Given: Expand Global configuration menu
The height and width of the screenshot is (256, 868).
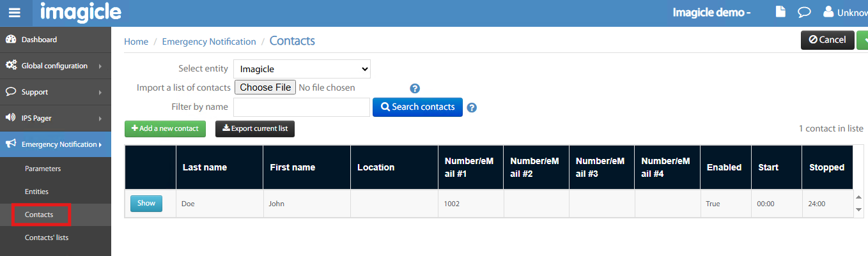Looking at the screenshot, I should tap(54, 66).
